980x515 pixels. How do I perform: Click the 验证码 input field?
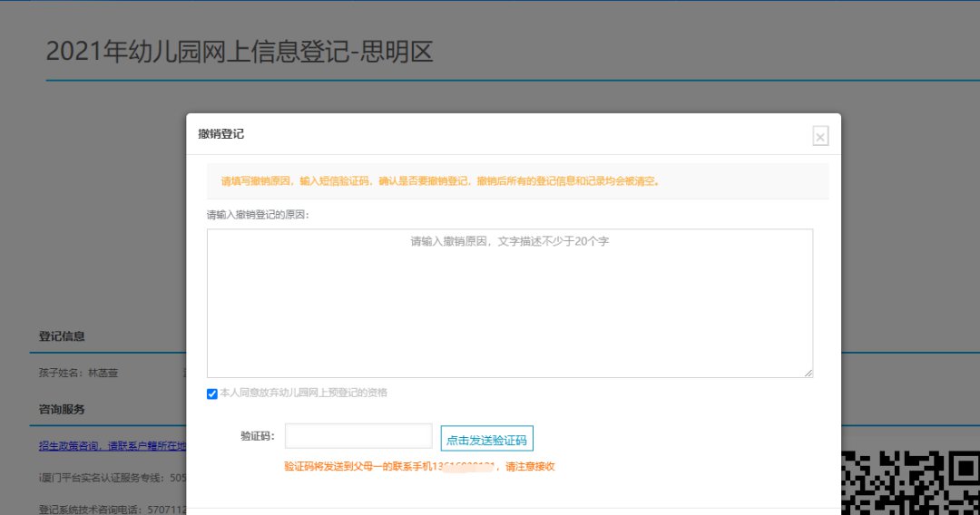pyautogui.click(x=358, y=436)
